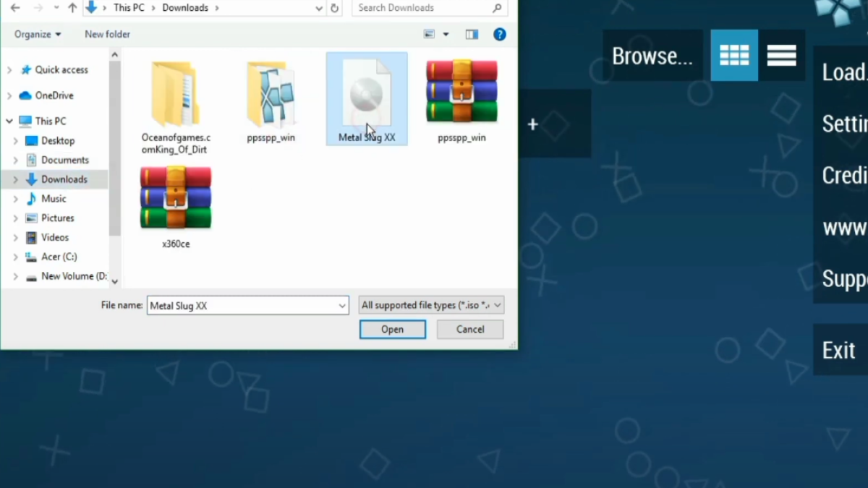Open the recent locations dropdown
The image size is (868, 488).
click(x=56, y=8)
